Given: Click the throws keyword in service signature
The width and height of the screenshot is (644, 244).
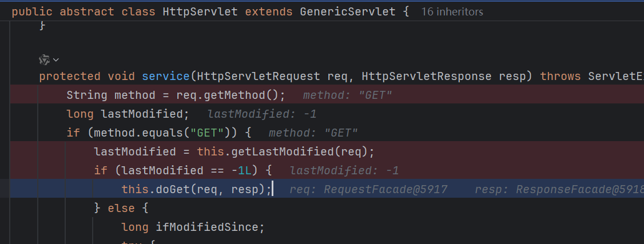Looking at the screenshot, I should click(560, 76).
